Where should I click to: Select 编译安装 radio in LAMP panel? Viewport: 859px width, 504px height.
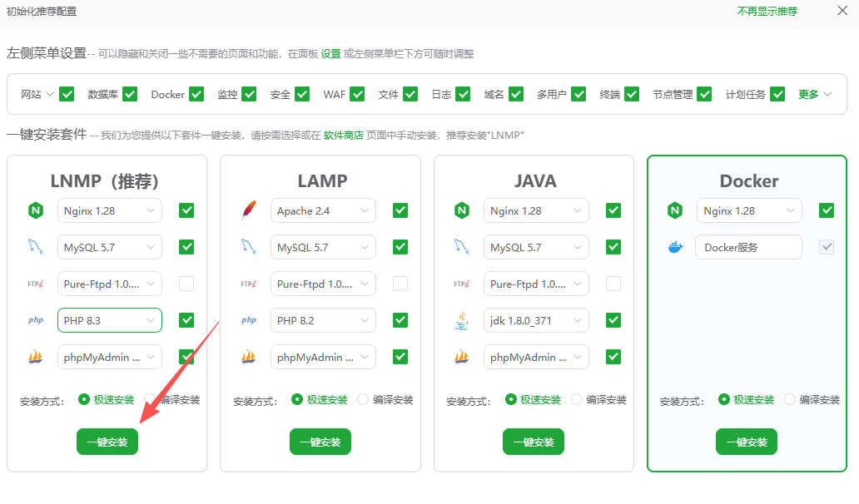(x=363, y=399)
